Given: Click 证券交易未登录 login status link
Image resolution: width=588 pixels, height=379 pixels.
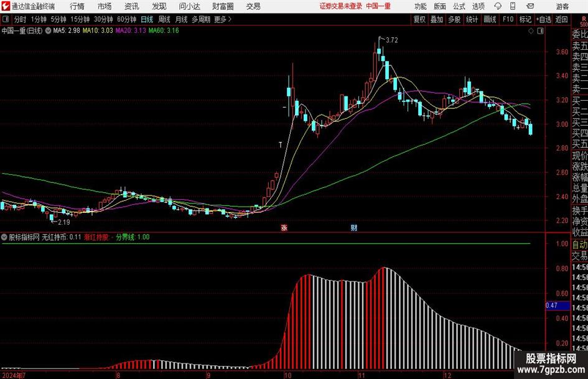Looking at the screenshot, I should [341, 6].
